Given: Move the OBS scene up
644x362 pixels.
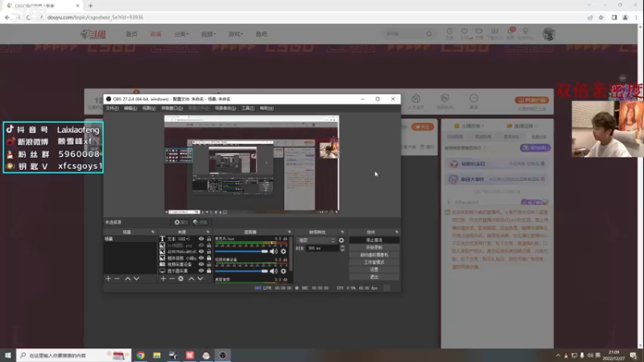Looking at the screenshot, I should pos(128,278).
